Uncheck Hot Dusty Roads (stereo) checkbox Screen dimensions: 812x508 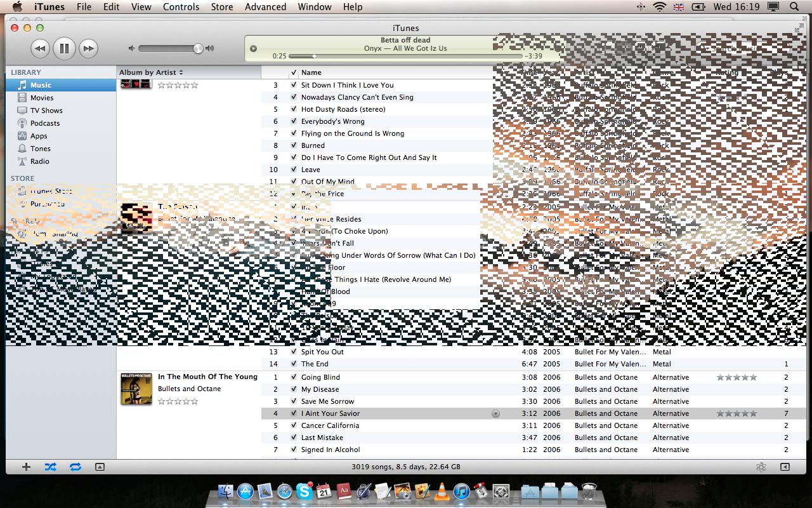pos(294,109)
